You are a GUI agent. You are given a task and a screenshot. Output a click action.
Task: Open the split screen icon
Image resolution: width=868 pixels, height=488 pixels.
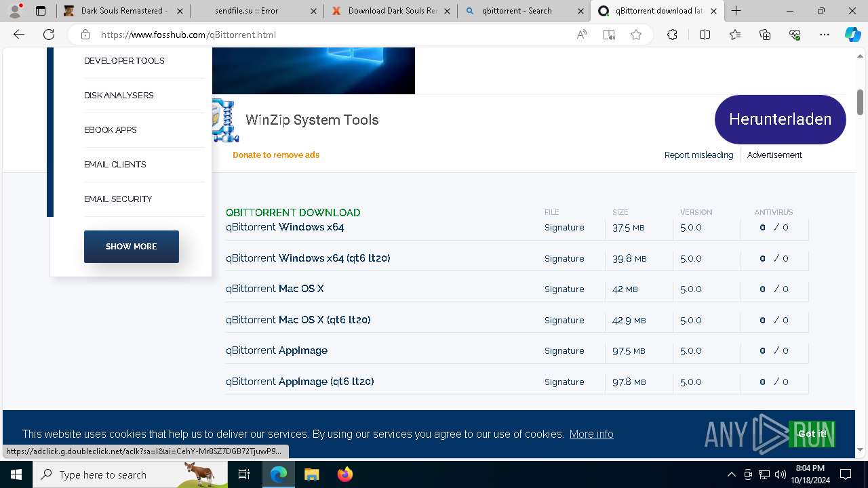(705, 35)
